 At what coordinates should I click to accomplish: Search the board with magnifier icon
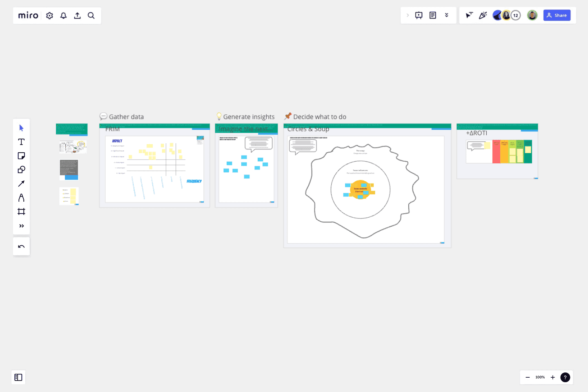point(91,16)
